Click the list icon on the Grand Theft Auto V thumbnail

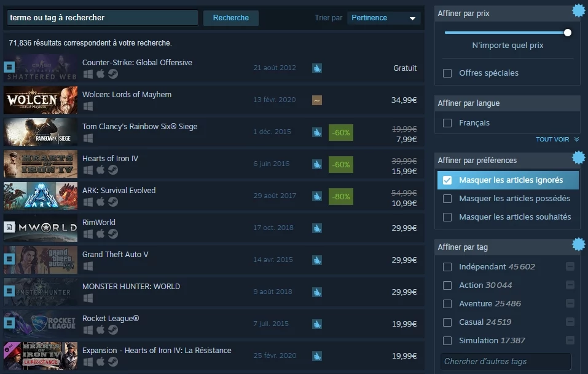(9, 259)
